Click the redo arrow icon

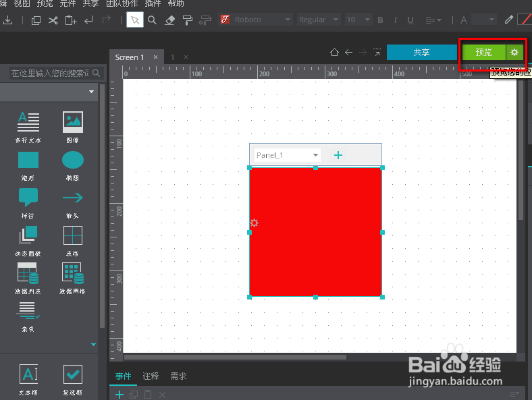[107, 20]
